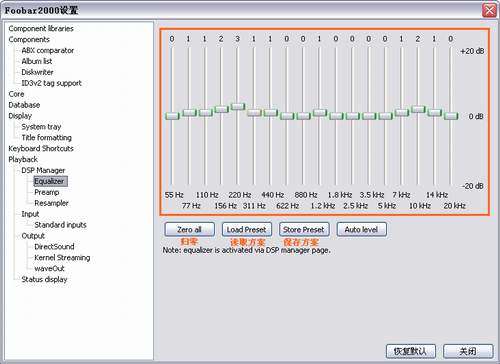Open DirectSound output settings
The height and width of the screenshot is (364, 500).
[54, 247]
